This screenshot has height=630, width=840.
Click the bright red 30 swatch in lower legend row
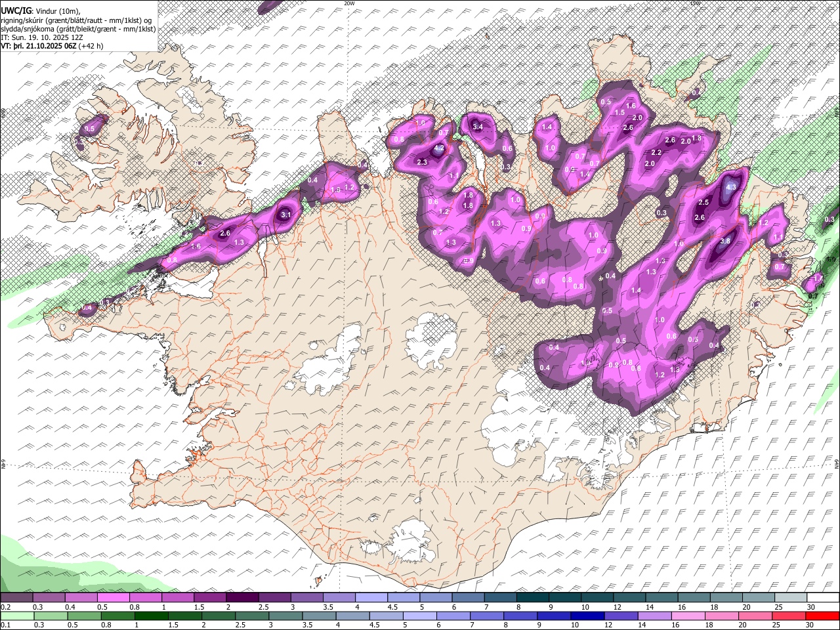822,616
